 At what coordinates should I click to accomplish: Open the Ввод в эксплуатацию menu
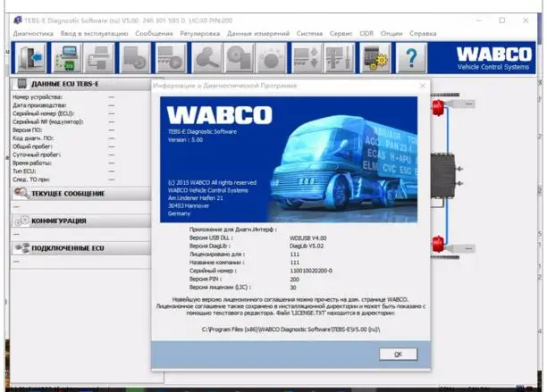click(94, 33)
